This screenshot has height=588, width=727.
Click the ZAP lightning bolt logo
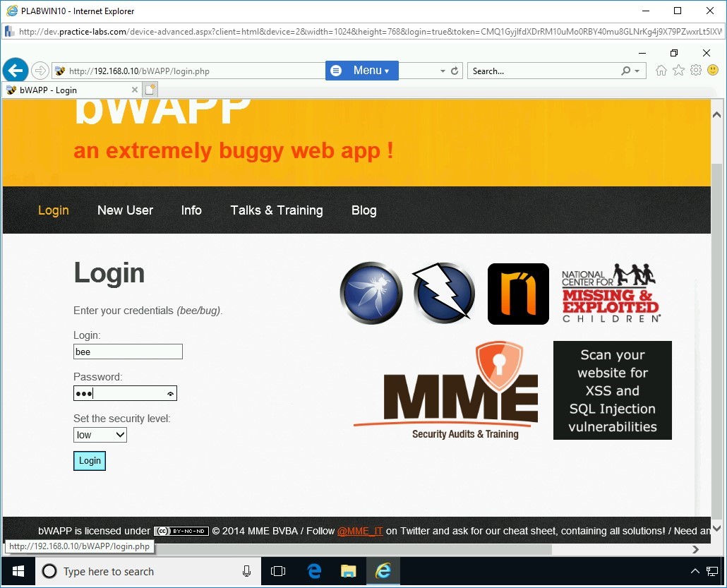coord(444,293)
